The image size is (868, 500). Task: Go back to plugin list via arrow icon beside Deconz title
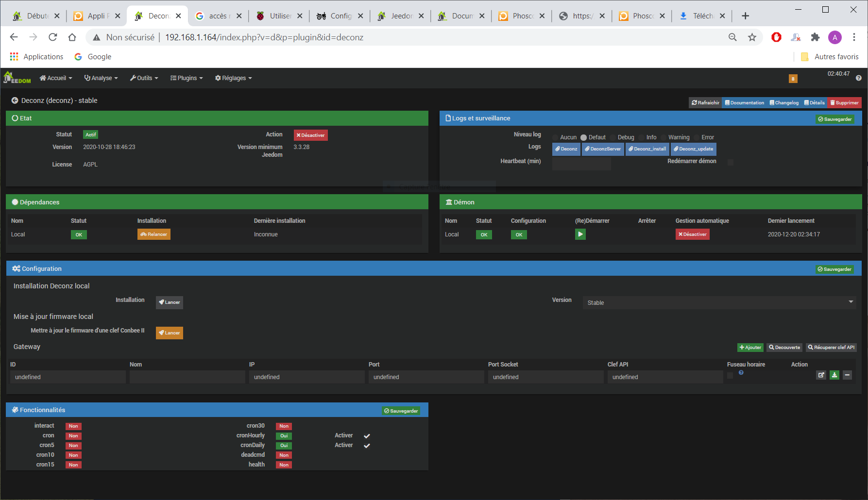[15, 100]
